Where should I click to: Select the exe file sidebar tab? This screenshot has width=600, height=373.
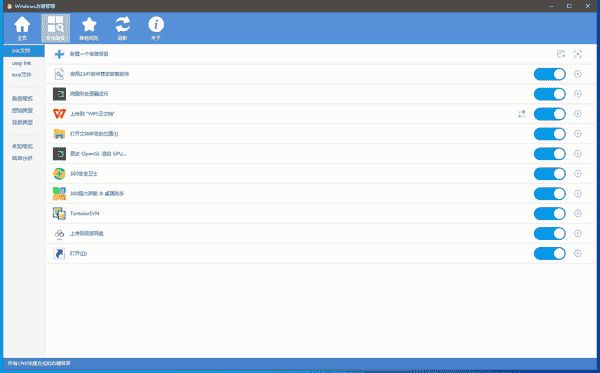click(21, 75)
